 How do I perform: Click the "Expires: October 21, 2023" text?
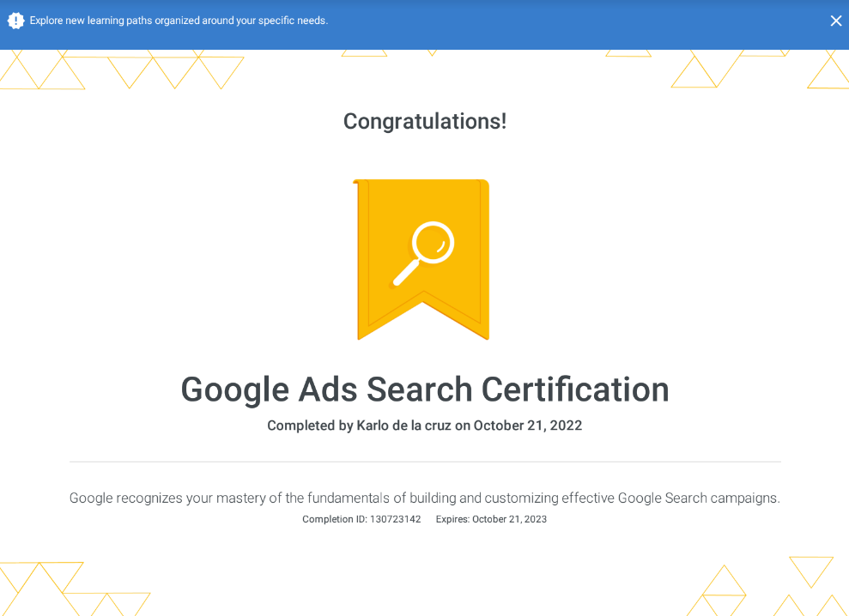coord(491,519)
